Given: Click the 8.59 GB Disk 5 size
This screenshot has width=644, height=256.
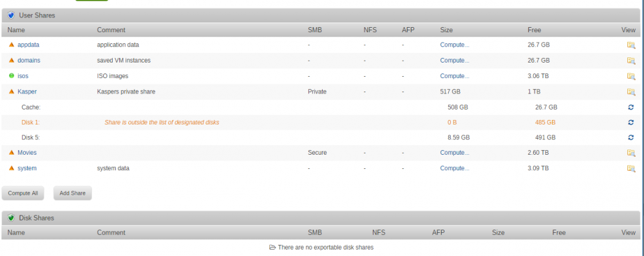Looking at the screenshot, I should pyautogui.click(x=459, y=137).
